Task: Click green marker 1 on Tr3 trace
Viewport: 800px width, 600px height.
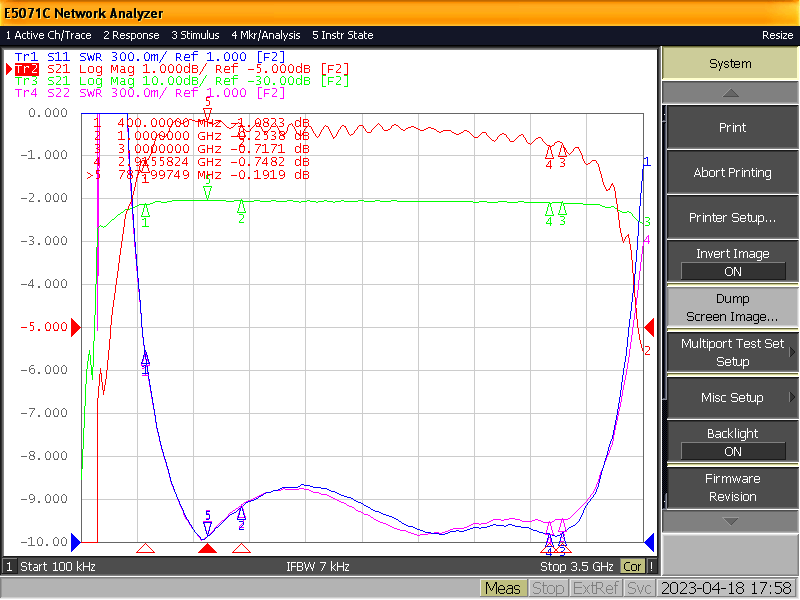Action: point(145,215)
